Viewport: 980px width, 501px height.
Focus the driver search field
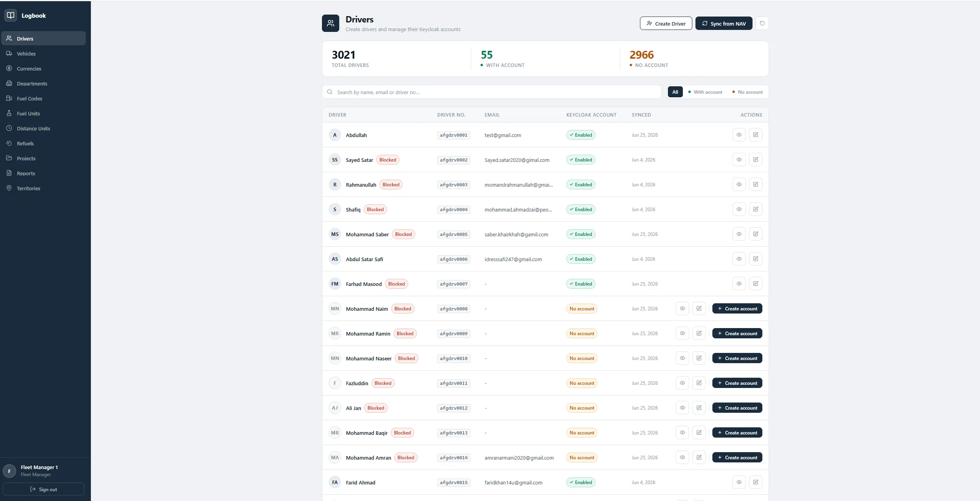point(491,92)
